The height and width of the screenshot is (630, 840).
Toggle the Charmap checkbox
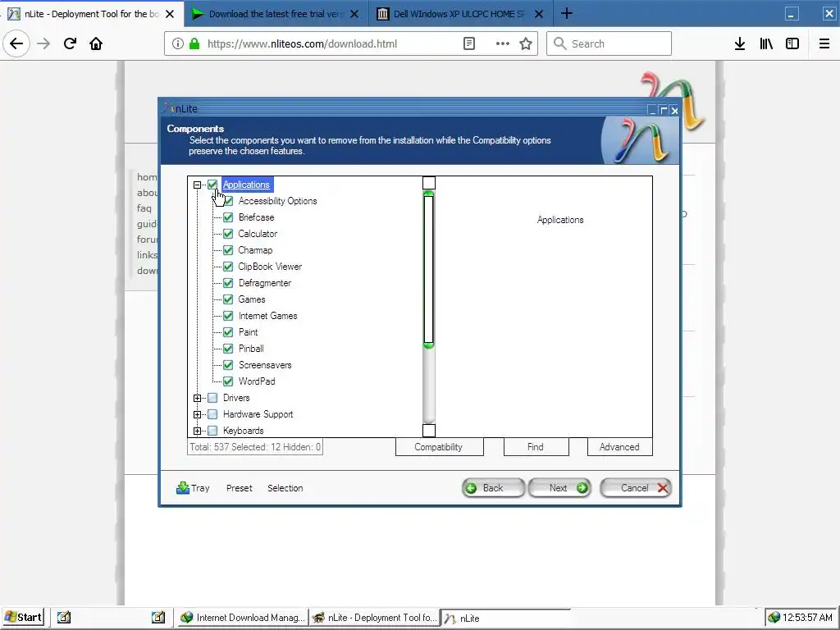click(228, 250)
